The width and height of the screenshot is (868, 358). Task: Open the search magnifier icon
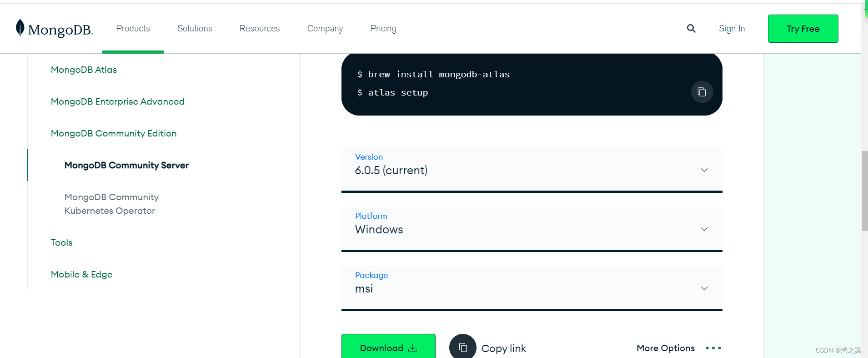coord(691,29)
